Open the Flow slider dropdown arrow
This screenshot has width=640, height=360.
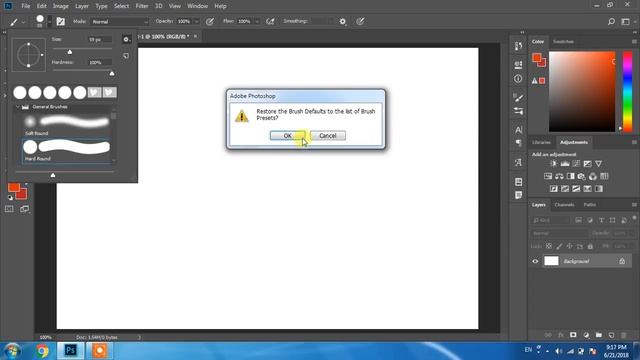tap(257, 22)
